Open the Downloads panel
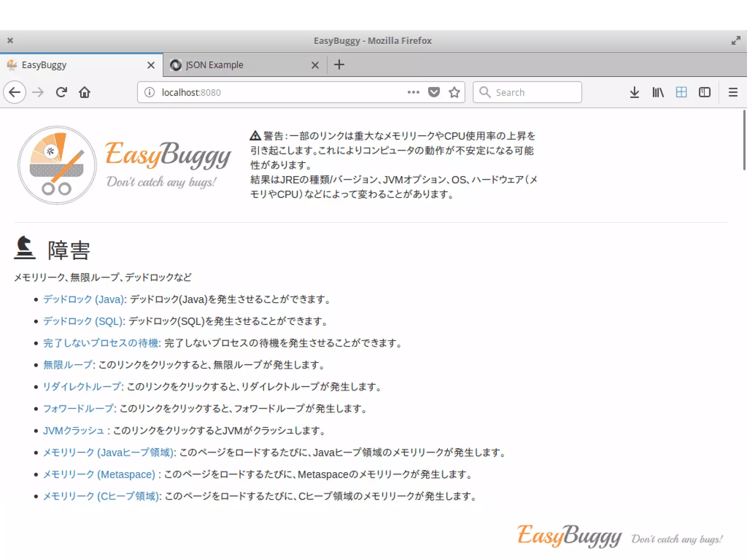 pos(634,92)
